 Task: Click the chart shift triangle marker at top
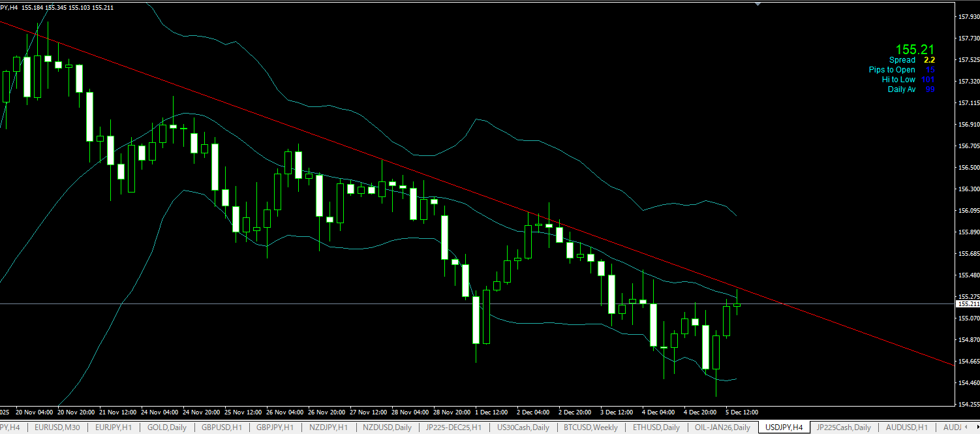click(x=758, y=3)
